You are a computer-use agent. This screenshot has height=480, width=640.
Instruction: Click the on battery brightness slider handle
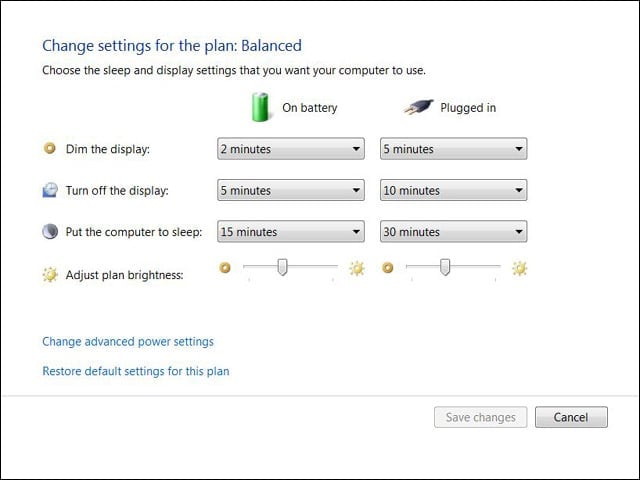(282, 267)
